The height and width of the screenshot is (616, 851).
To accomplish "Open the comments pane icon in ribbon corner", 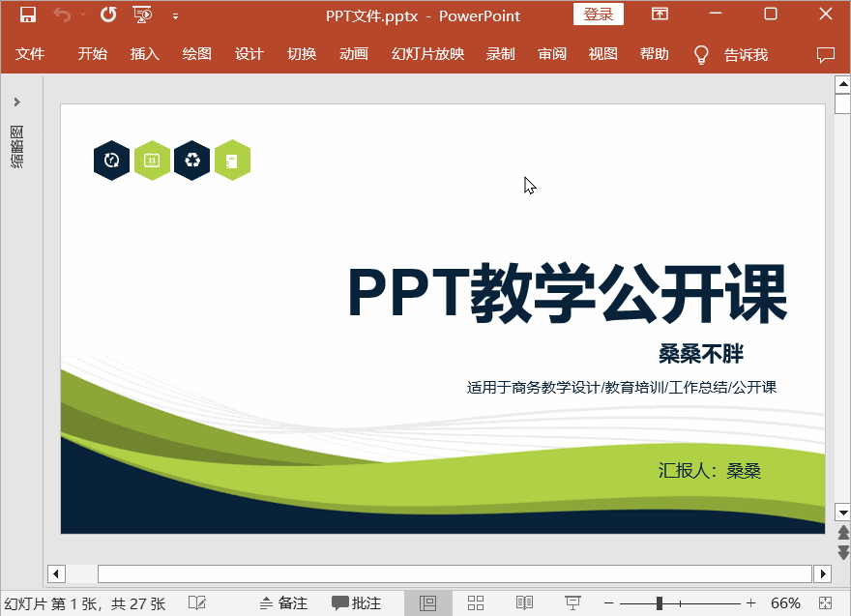I will (825, 54).
